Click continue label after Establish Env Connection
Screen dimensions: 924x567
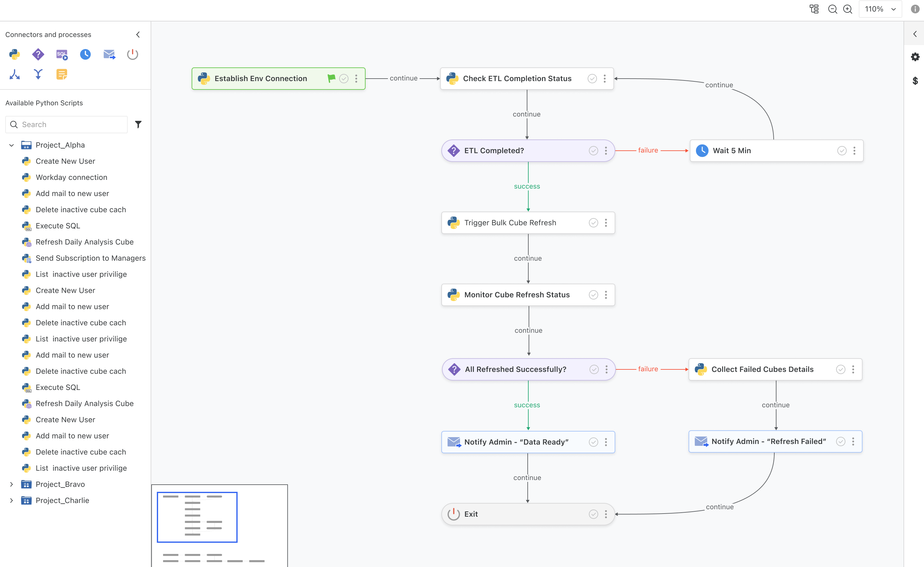coord(403,78)
